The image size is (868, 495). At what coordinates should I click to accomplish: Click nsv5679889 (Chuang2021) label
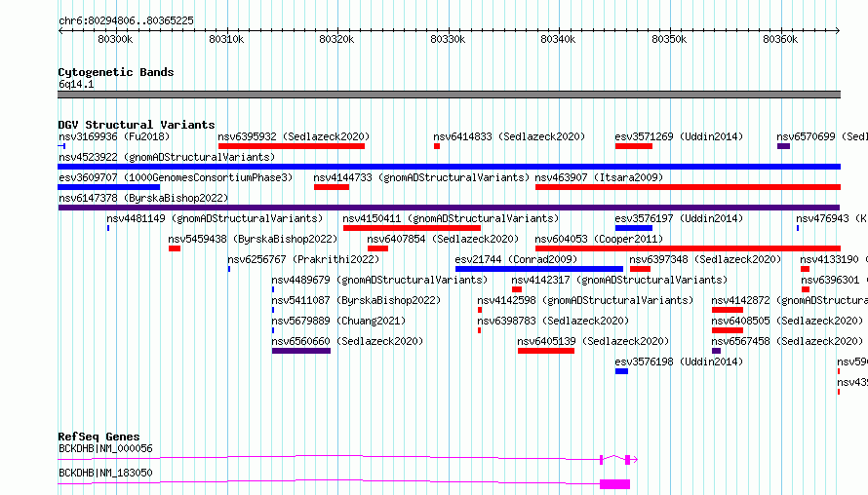click(x=338, y=321)
